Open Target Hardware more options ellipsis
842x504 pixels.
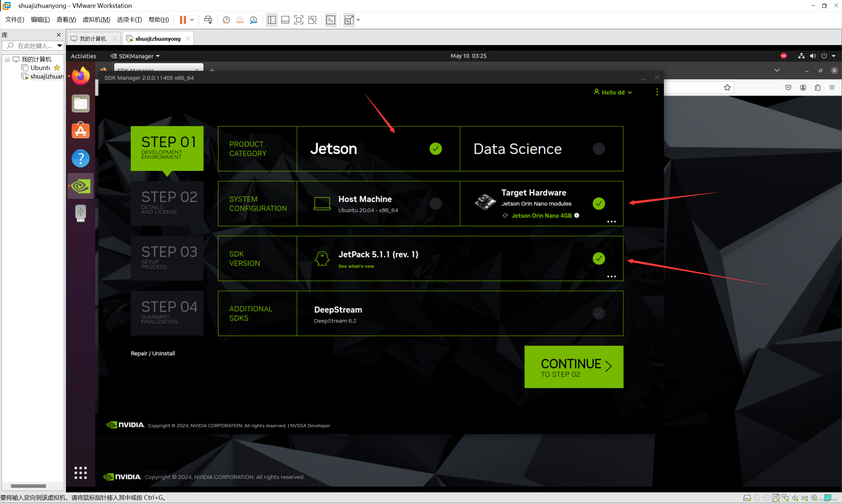611,222
